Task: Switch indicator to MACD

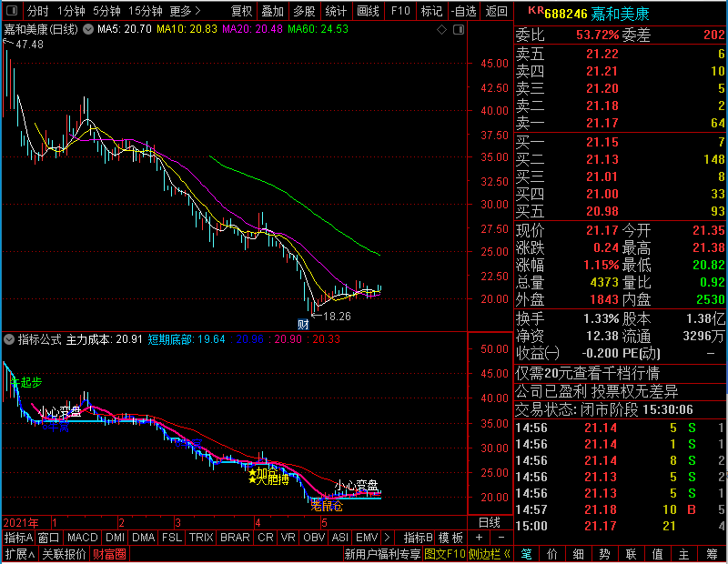Action: click(x=82, y=538)
